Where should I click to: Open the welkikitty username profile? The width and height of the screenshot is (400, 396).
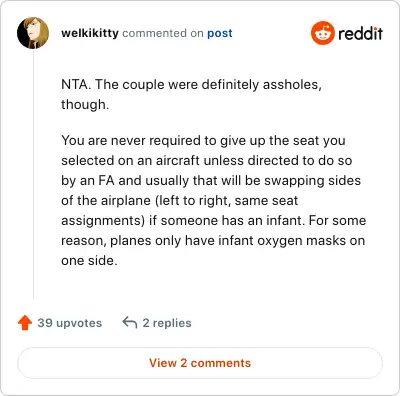[x=90, y=33]
